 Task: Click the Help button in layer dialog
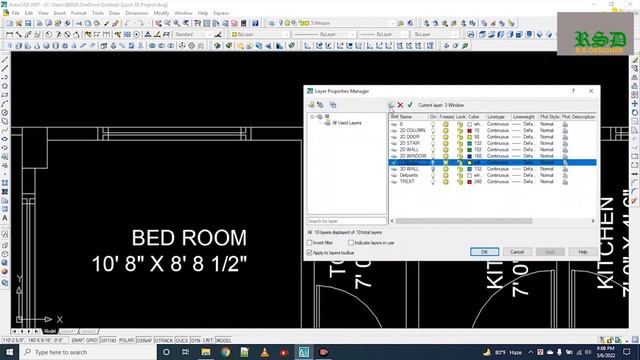point(582,252)
